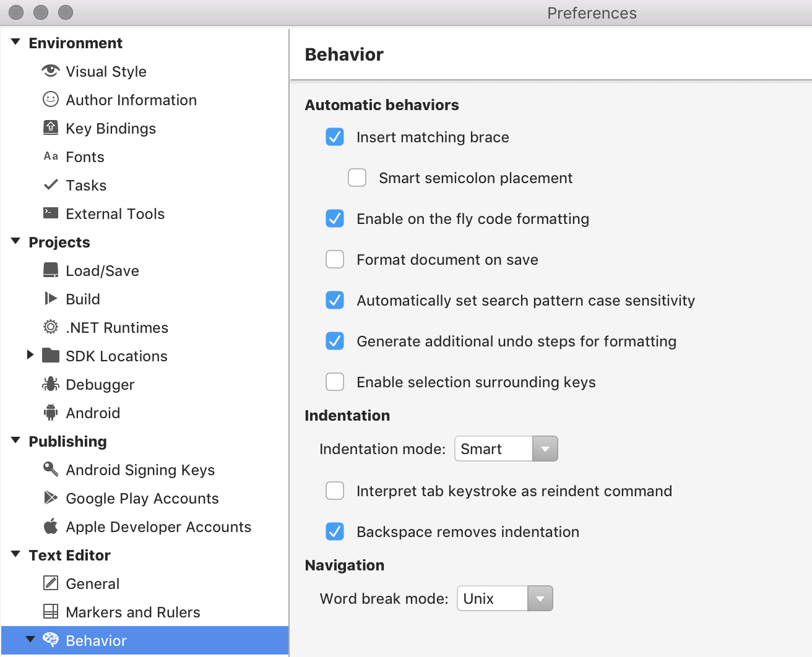The height and width of the screenshot is (657, 812).
Task: Open Key Bindings settings via its icon
Action: 50,127
